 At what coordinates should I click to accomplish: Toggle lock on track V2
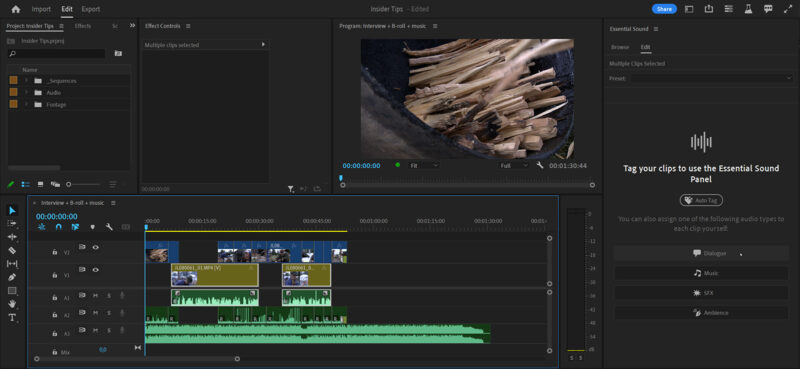(55, 252)
